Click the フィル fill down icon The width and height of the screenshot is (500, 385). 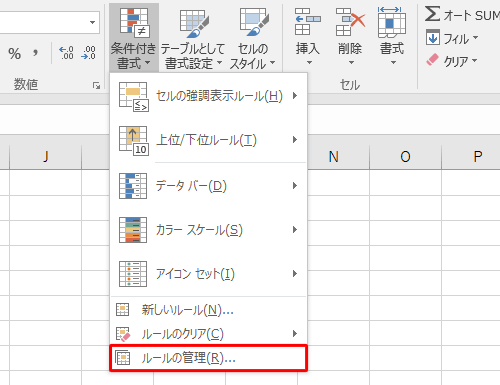(x=433, y=38)
